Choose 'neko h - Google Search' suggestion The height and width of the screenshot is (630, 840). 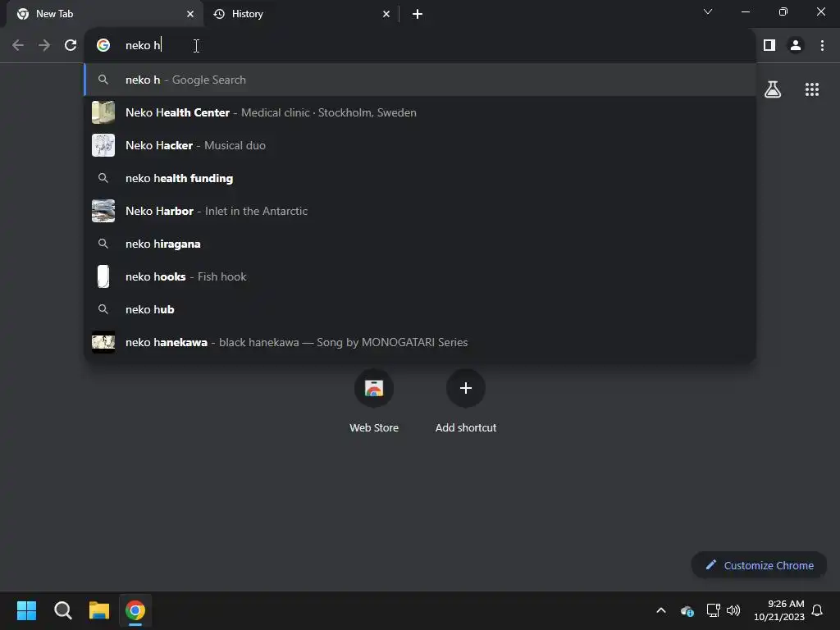tap(420, 80)
